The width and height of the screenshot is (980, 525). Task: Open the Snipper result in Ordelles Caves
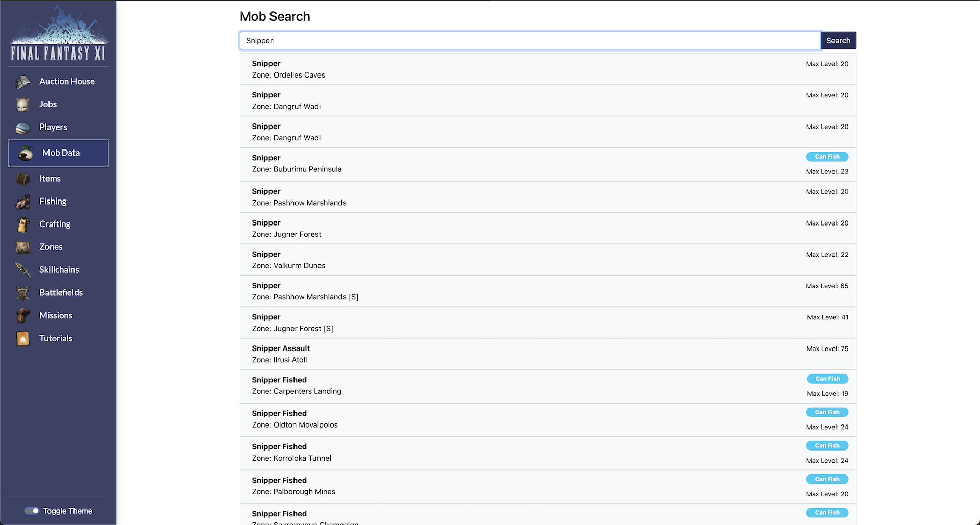coord(548,69)
